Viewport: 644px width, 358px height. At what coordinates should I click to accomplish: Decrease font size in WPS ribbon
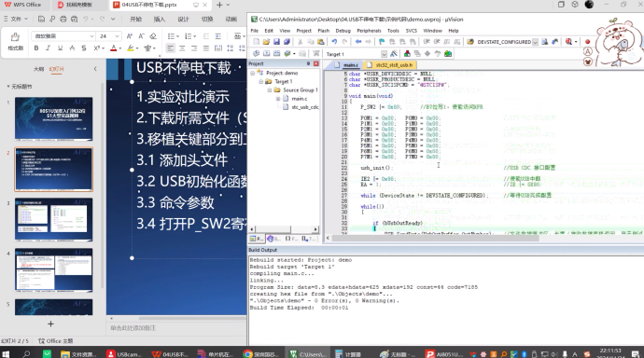(141, 36)
